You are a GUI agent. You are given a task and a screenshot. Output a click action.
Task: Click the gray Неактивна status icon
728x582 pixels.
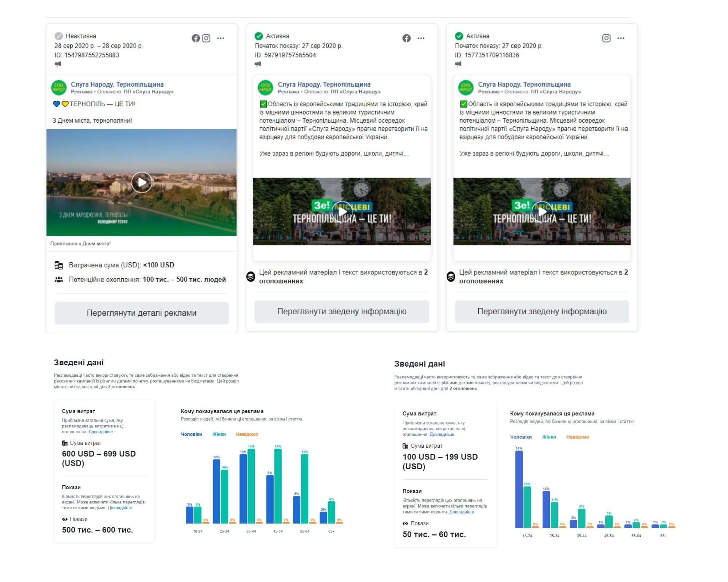(59, 36)
